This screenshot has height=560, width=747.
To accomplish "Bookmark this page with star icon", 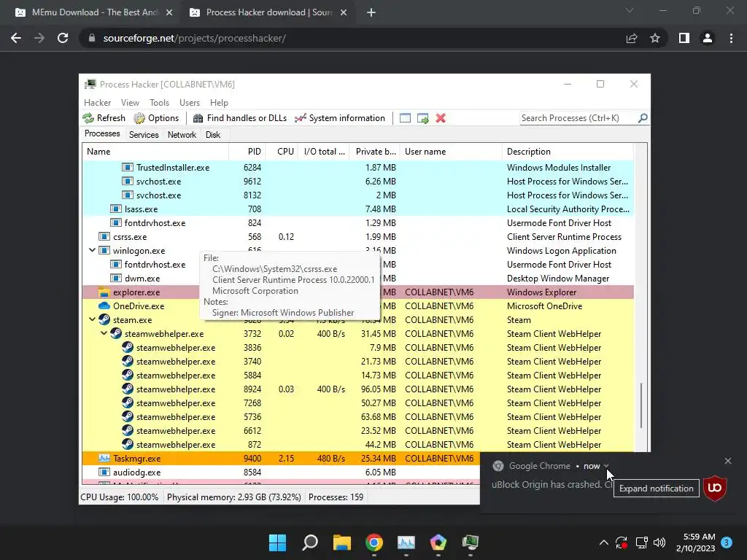I will click(655, 38).
